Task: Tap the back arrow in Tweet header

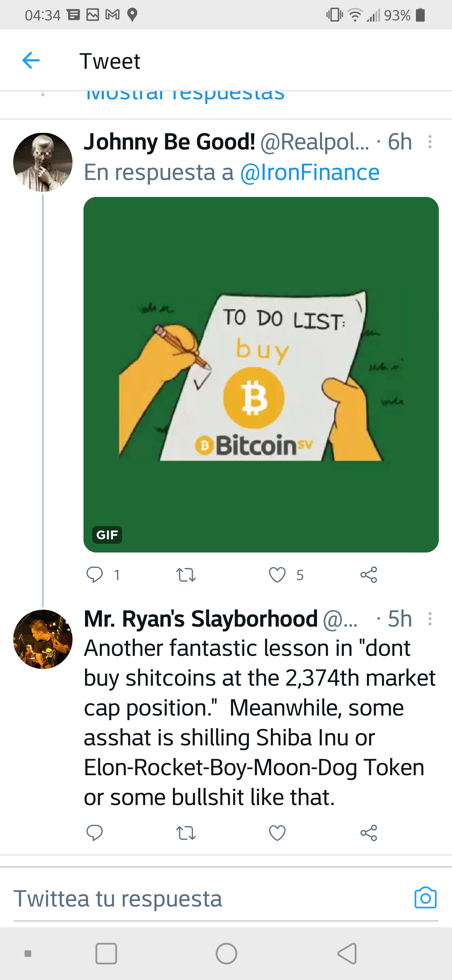Action: [x=31, y=61]
